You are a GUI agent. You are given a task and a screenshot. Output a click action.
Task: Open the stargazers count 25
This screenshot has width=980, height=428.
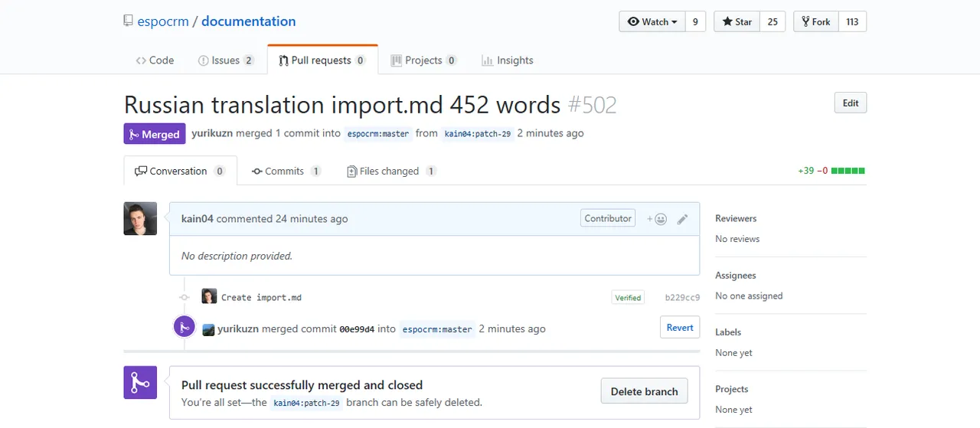pyautogui.click(x=773, y=21)
